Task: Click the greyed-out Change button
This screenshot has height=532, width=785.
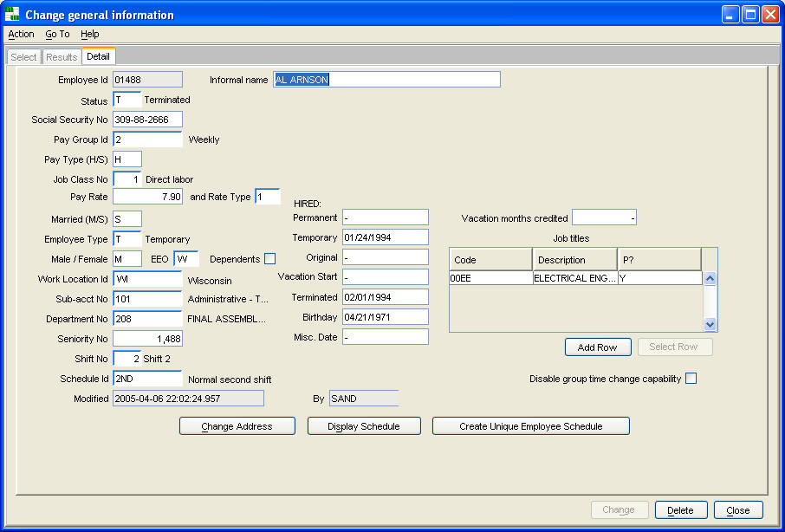Action: (x=620, y=510)
